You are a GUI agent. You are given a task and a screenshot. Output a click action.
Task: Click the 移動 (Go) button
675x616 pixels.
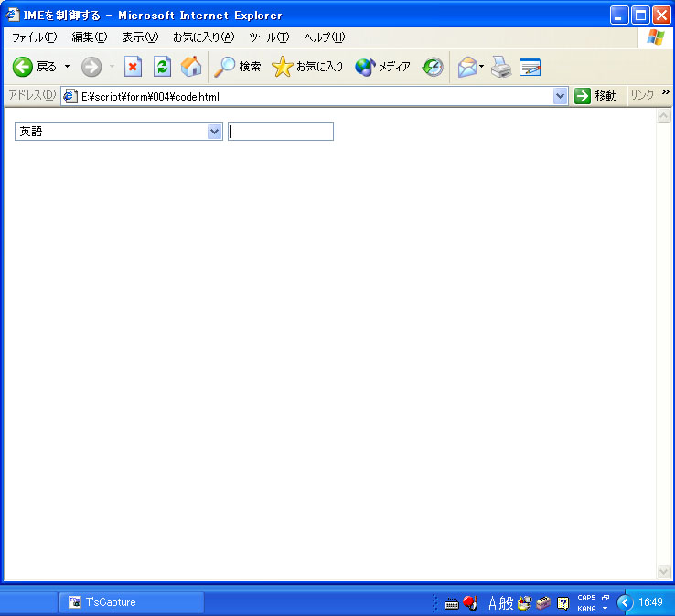click(595, 96)
